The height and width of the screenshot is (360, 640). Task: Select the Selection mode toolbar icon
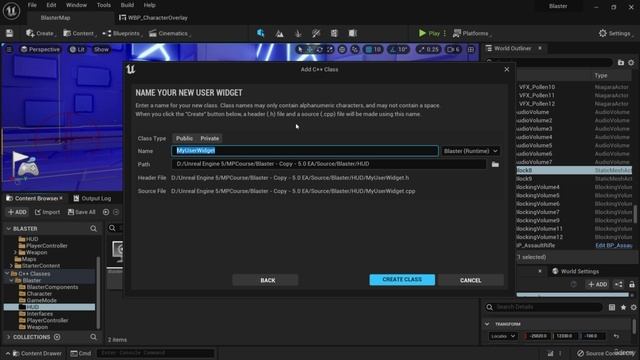(260, 33)
